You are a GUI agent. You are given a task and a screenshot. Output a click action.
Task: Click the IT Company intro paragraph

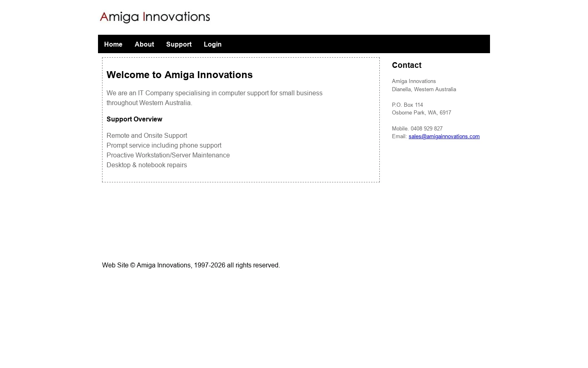click(214, 98)
